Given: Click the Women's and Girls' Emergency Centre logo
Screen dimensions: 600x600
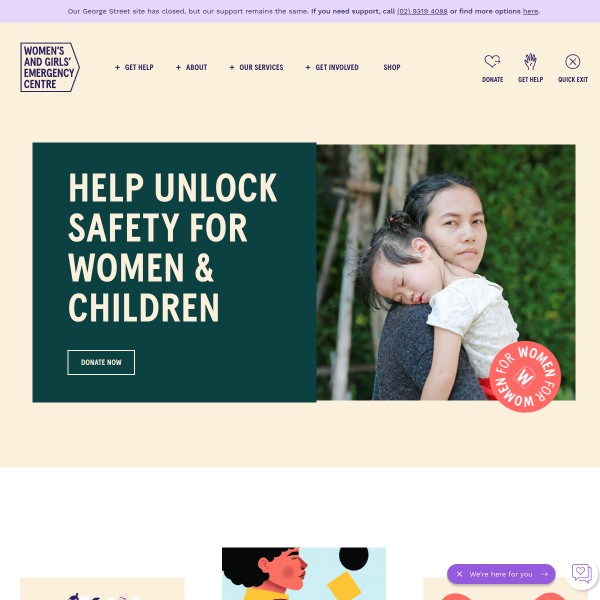Looking at the screenshot, I should 50,67.
